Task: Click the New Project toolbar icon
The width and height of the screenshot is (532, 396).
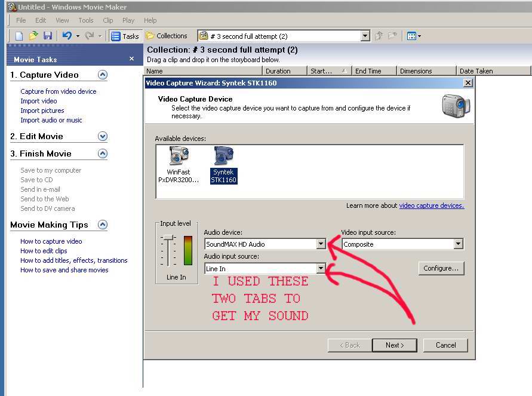Action: (x=19, y=36)
